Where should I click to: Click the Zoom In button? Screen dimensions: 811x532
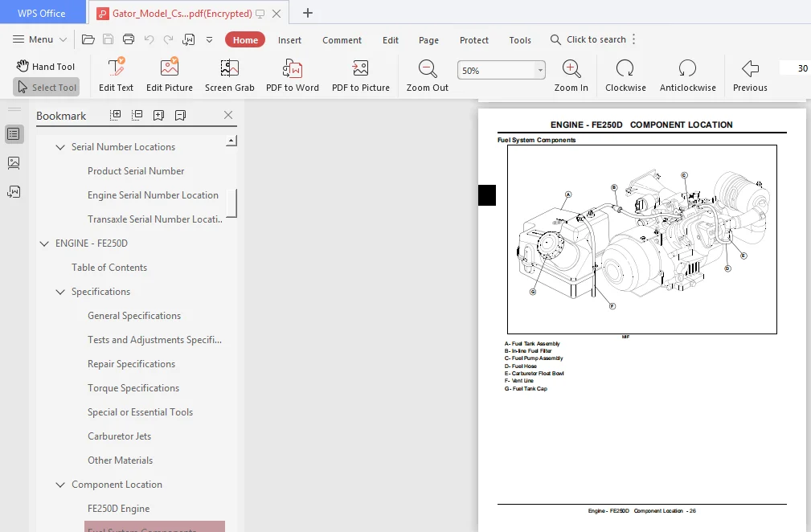[x=571, y=75]
